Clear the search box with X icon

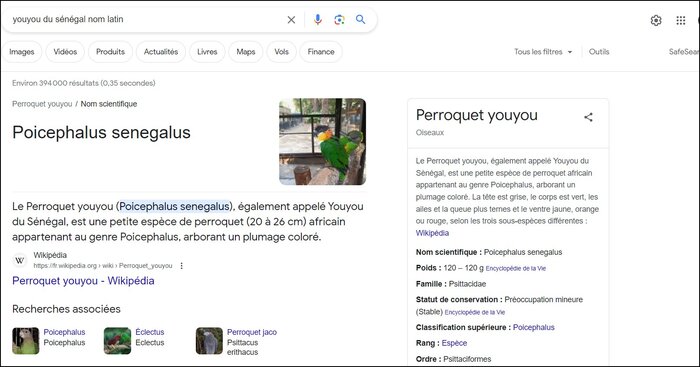[291, 20]
